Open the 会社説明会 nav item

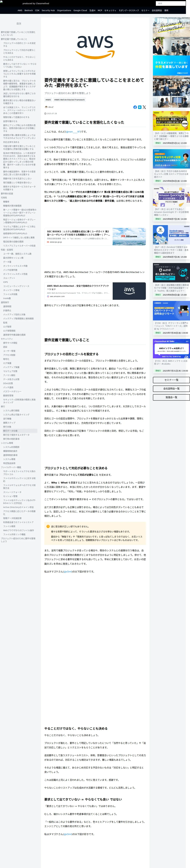(157, 10)
